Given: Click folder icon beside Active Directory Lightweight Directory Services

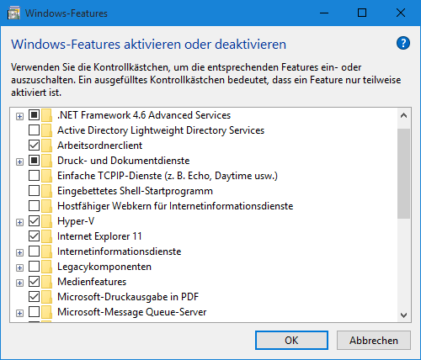Looking at the screenshot, I should (47, 130).
